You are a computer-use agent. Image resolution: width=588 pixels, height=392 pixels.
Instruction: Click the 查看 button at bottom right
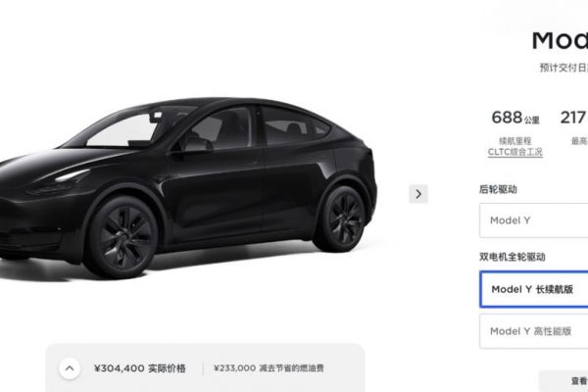point(579,381)
